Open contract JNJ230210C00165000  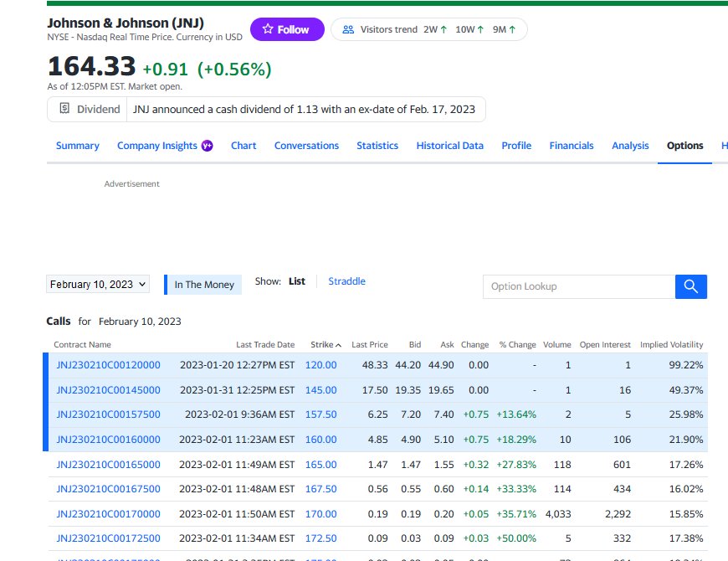pyautogui.click(x=108, y=465)
